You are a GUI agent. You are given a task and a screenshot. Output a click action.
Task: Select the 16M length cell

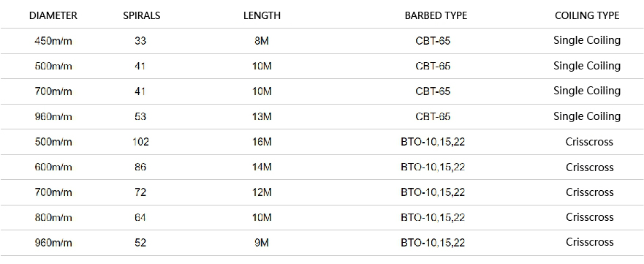click(x=262, y=142)
